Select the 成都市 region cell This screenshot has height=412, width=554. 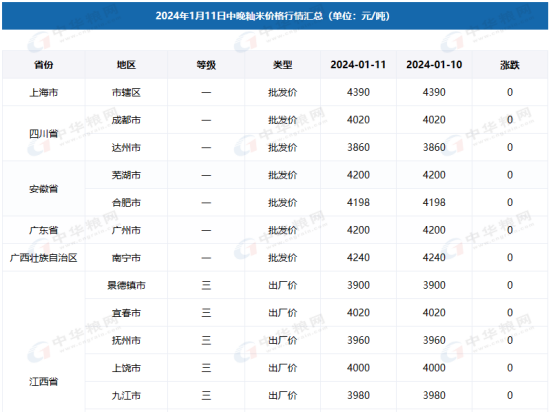[x=126, y=120]
